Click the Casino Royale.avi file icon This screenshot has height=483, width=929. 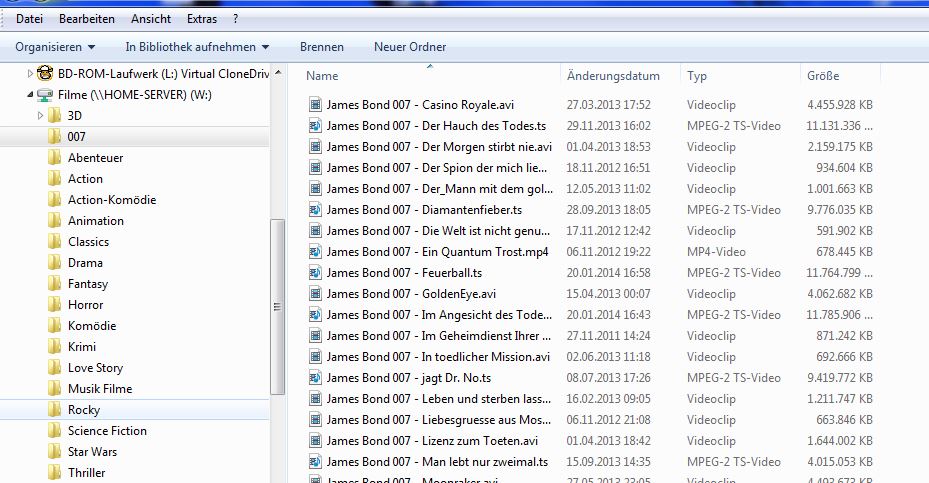click(x=315, y=104)
